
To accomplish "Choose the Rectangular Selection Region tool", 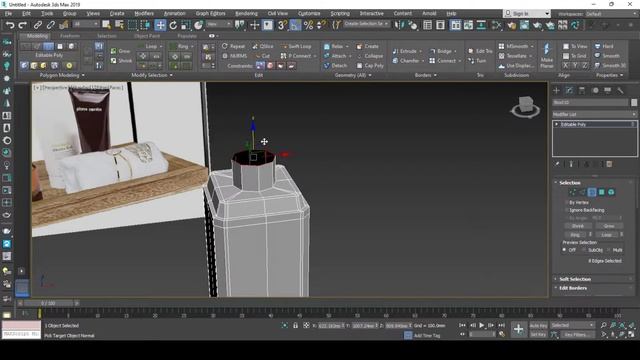I will (x=133, y=25).
